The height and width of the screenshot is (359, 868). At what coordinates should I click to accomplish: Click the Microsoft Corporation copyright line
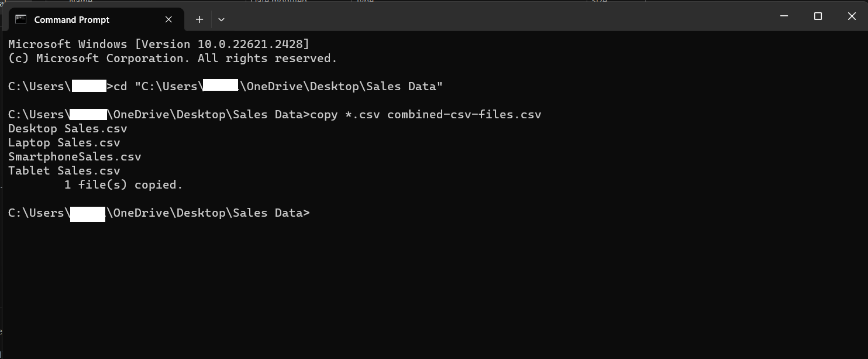[x=173, y=58]
